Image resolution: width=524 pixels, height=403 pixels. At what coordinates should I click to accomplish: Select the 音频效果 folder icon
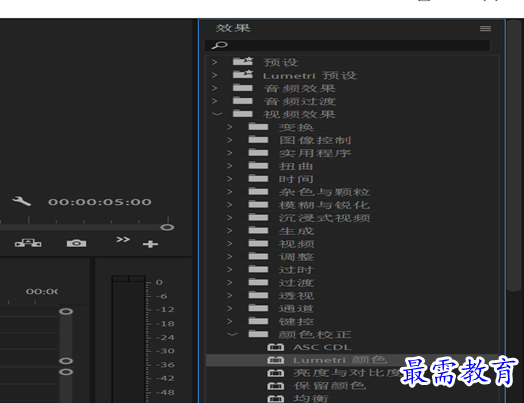coord(243,88)
